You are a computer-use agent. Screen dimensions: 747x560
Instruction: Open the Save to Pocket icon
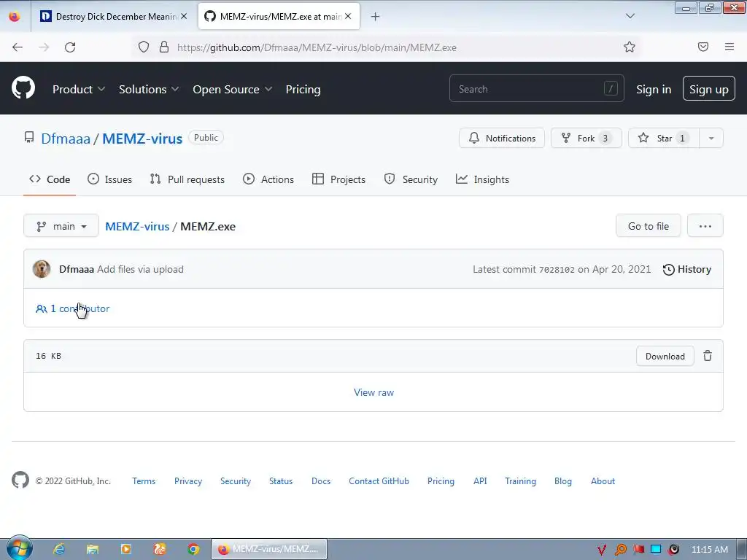pyautogui.click(x=703, y=47)
